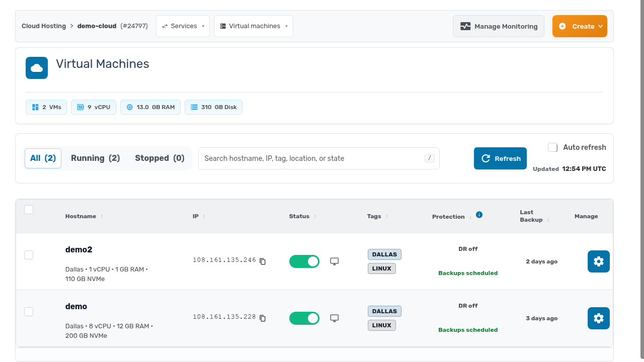Open gear manage menu for demo2

(x=599, y=261)
